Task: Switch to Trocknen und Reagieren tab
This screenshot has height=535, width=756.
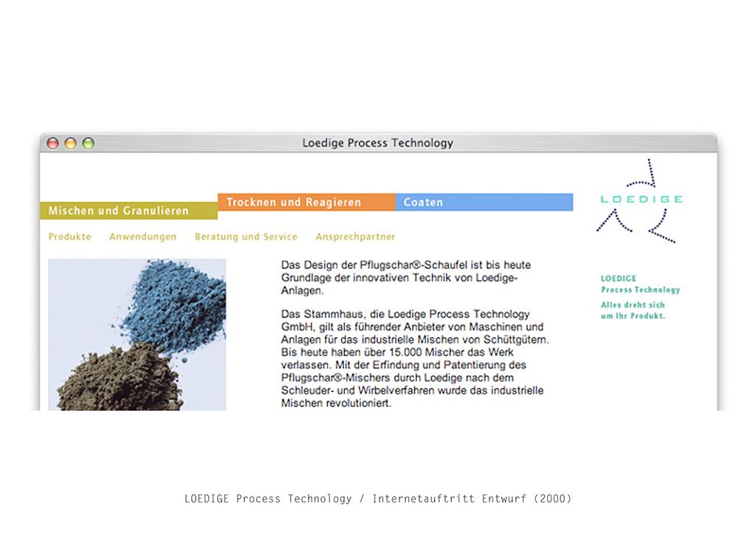Action: click(x=306, y=202)
